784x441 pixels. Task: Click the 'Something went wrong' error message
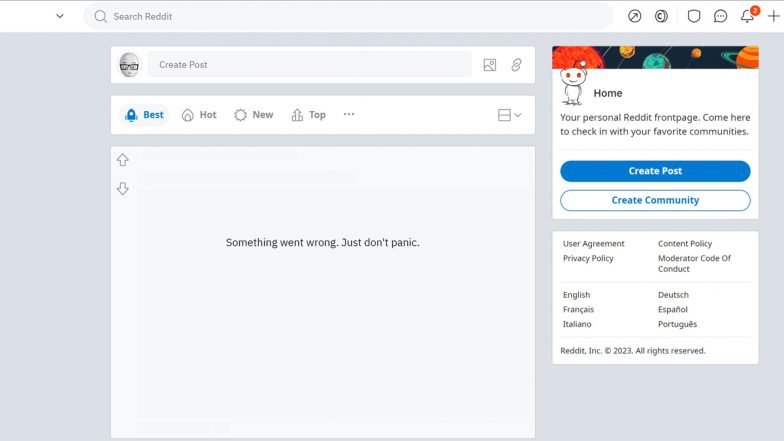[x=322, y=242]
